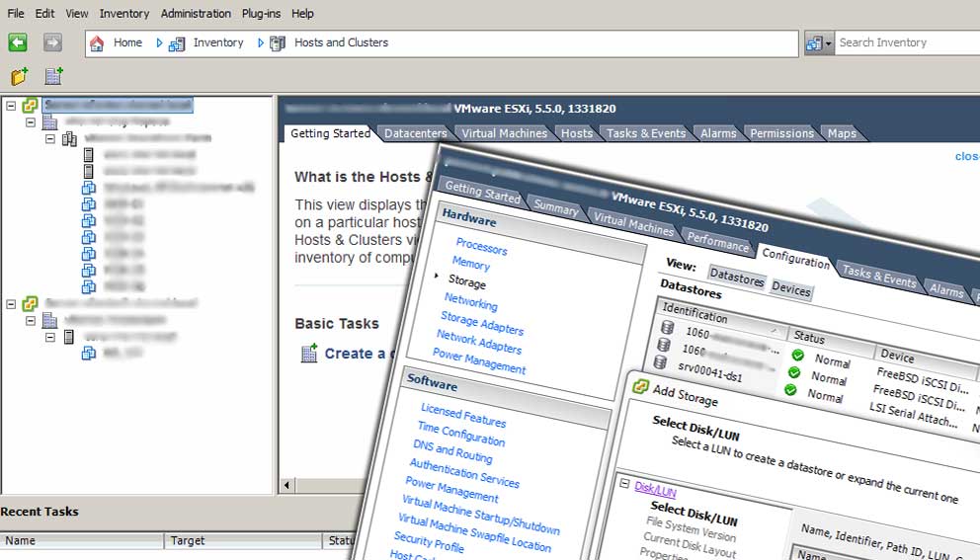
Task: Collapse the highlighted root server tree node
Action: (11, 106)
